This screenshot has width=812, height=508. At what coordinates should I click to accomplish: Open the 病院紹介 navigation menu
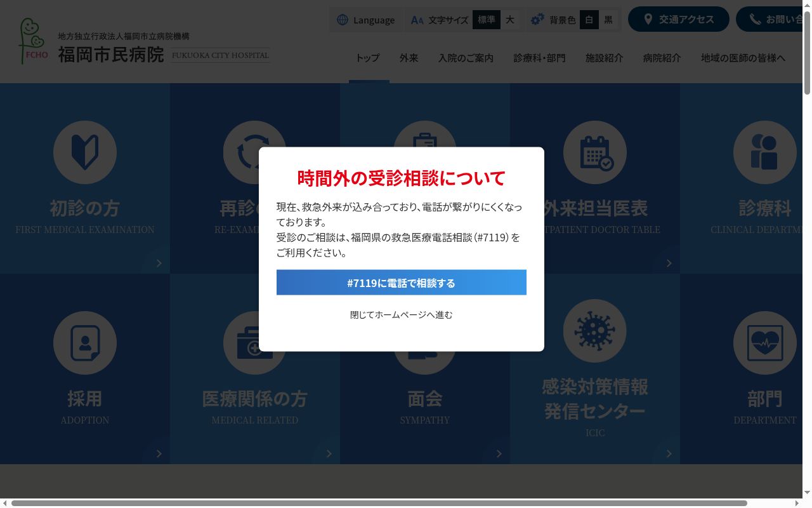[662, 58]
